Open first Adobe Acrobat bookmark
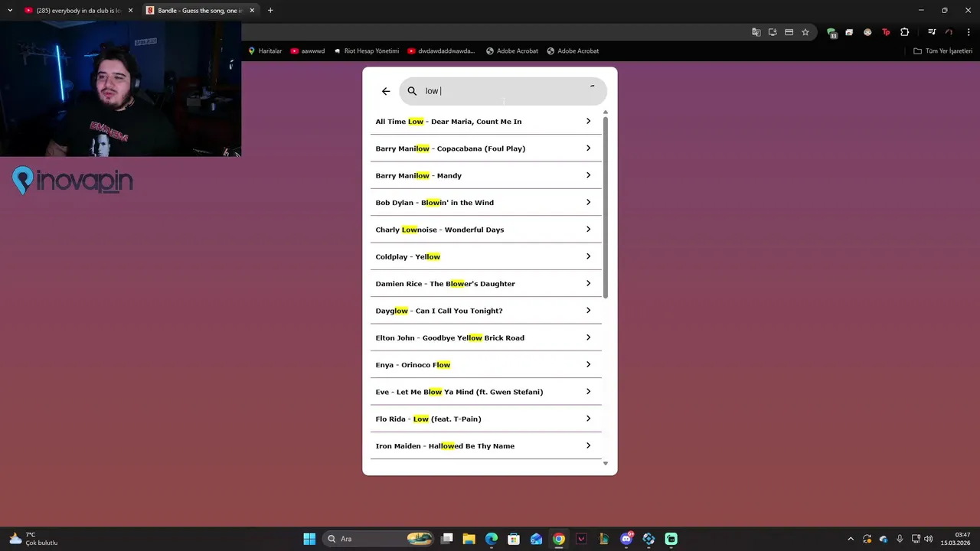 tap(512, 51)
